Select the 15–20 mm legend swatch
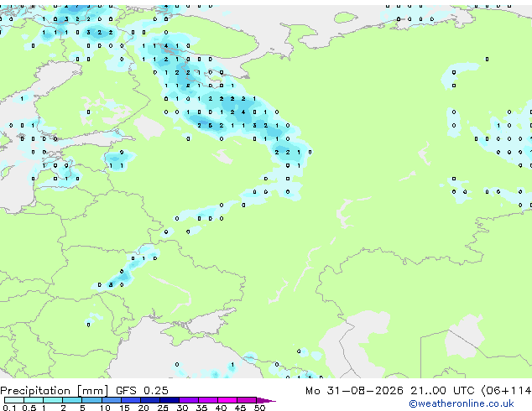The width and height of the screenshot is (532, 411). click(130, 400)
